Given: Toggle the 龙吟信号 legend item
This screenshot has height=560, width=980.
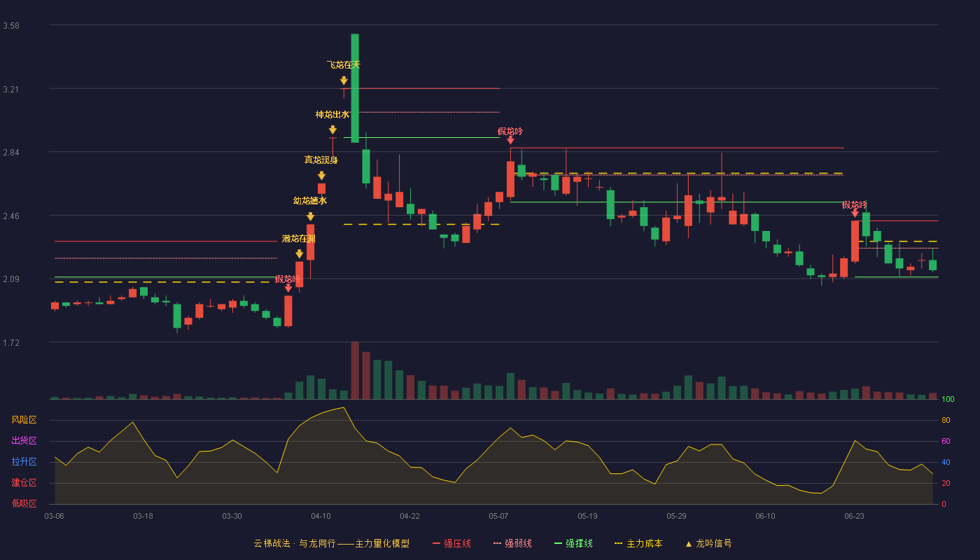Looking at the screenshot, I should point(708,543).
